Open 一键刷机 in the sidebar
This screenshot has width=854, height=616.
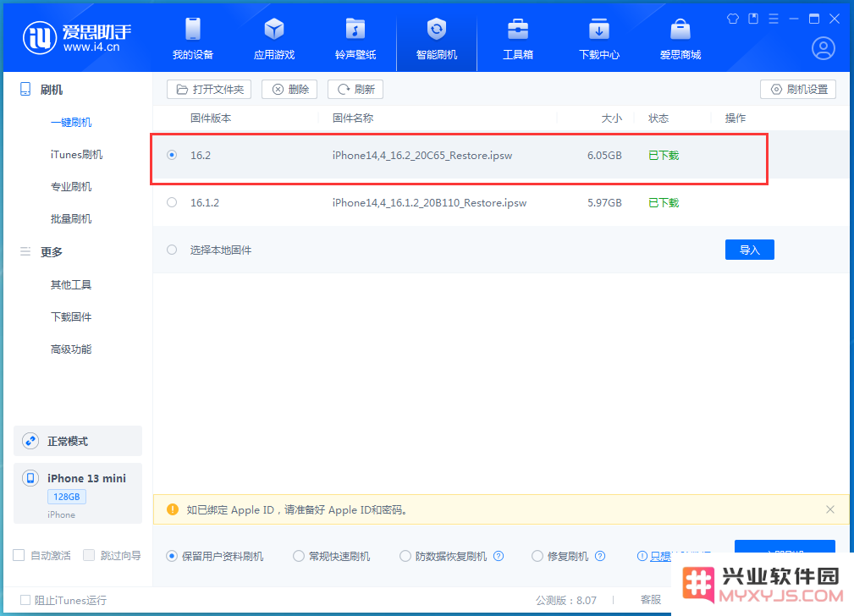[71, 122]
